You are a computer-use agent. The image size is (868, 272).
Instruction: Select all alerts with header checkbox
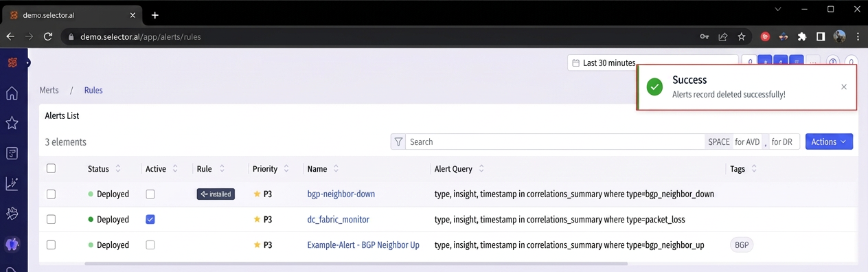click(x=51, y=168)
